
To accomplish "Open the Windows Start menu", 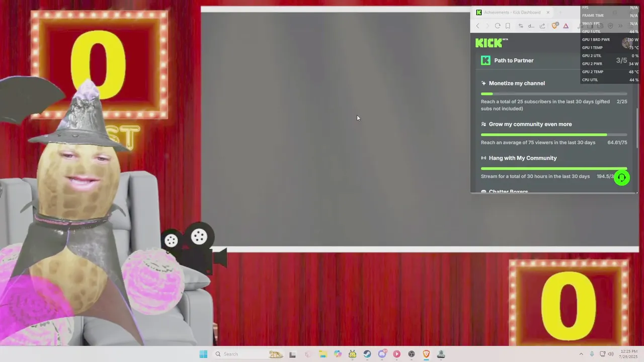I will coord(203,354).
